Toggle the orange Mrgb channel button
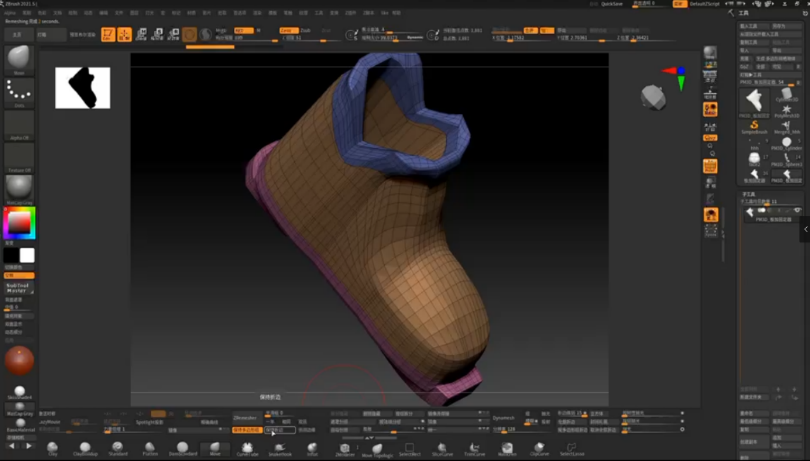The width and height of the screenshot is (810, 461). 243,31
